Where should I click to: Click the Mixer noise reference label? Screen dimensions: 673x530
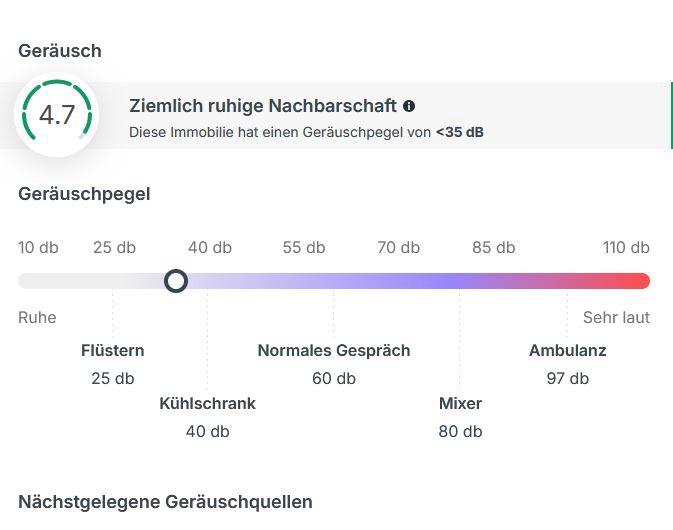point(460,404)
